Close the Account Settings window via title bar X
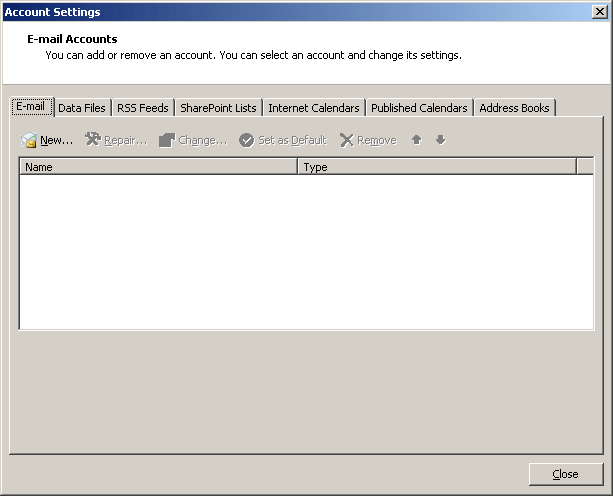 (599, 12)
